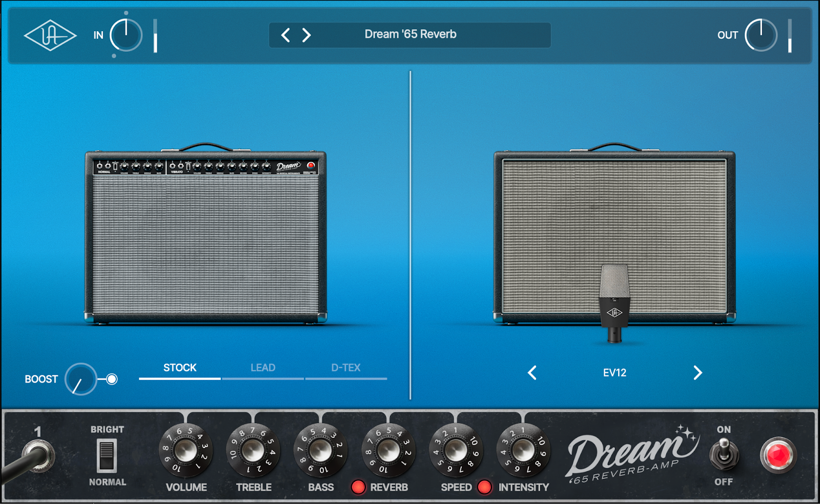Toggle the red REVERB enable button
The image size is (820, 504).
pos(358,487)
